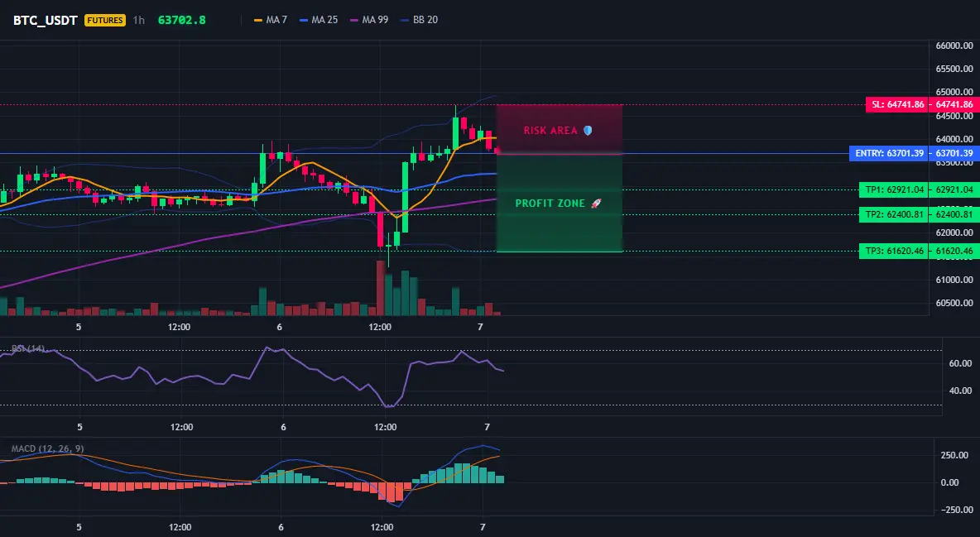The height and width of the screenshot is (537, 980).
Task: Click the rocket icon beside PROFIT ZONE
Action: (x=596, y=204)
